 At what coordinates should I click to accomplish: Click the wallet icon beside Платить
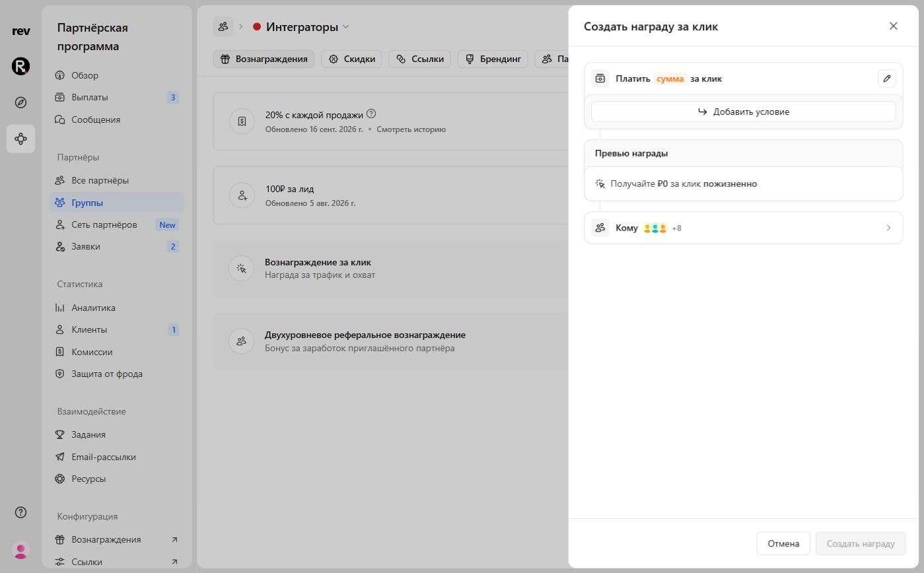click(600, 79)
